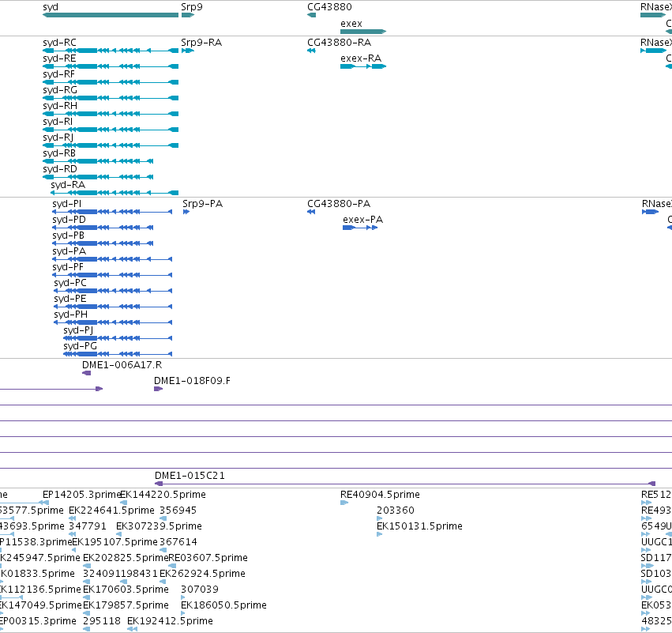Viewport: 672px width, 633px height.
Task: Select the syd-RJ transcript label
Action: pyautogui.click(x=58, y=138)
